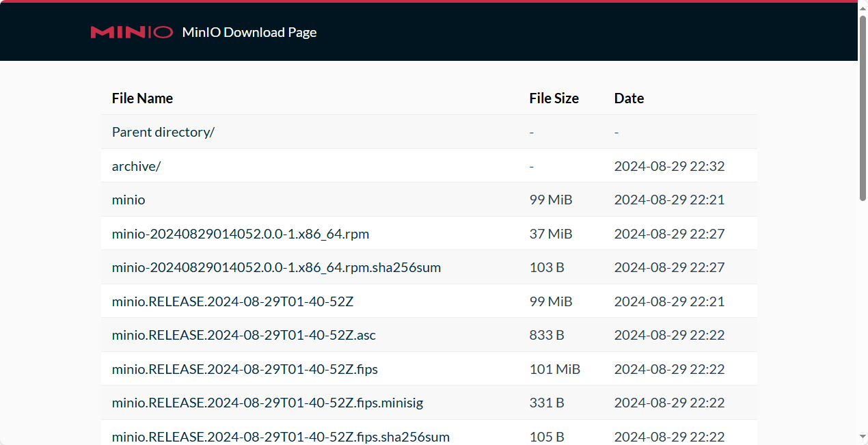Open the x86_64.rpm.sha256sum checksum file

[276, 267]
